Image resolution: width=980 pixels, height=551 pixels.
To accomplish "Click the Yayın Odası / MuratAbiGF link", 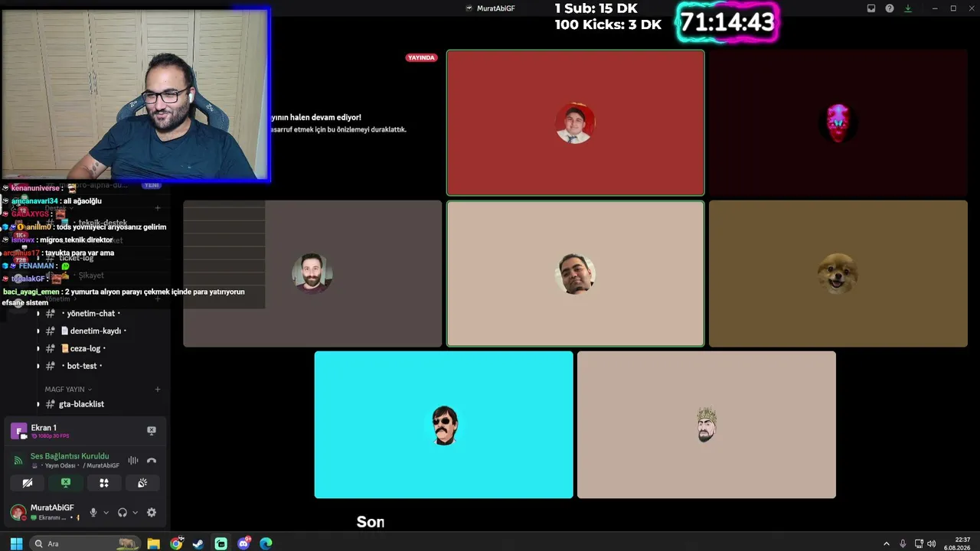I will pyautogui.click(x=75, y=466).
